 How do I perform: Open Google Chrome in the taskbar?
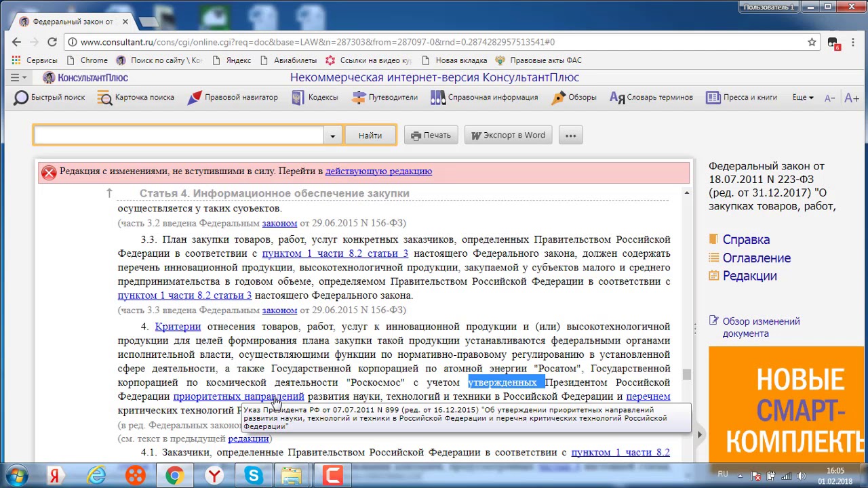pos(174,476)
